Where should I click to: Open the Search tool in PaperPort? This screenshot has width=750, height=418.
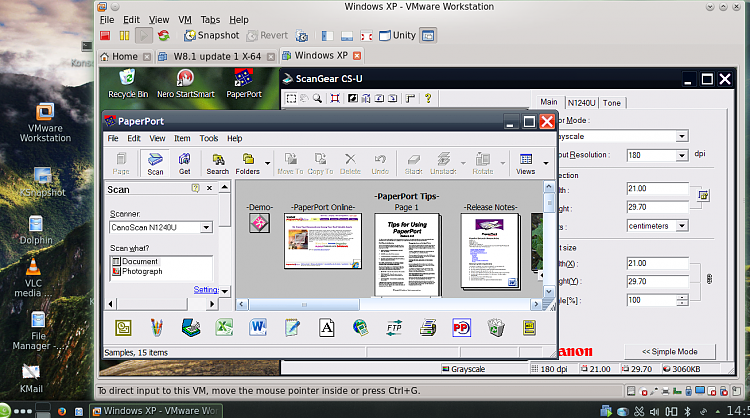pos(218,164)
